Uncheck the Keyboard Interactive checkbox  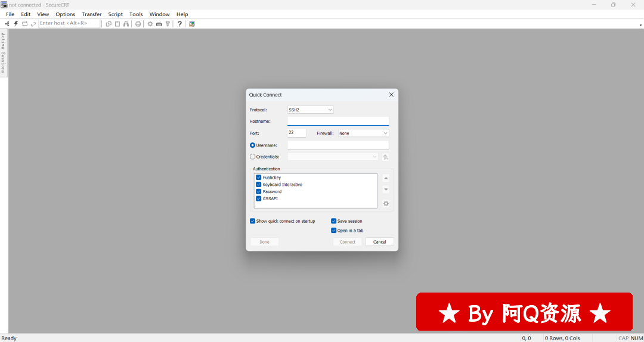[259, 184]
